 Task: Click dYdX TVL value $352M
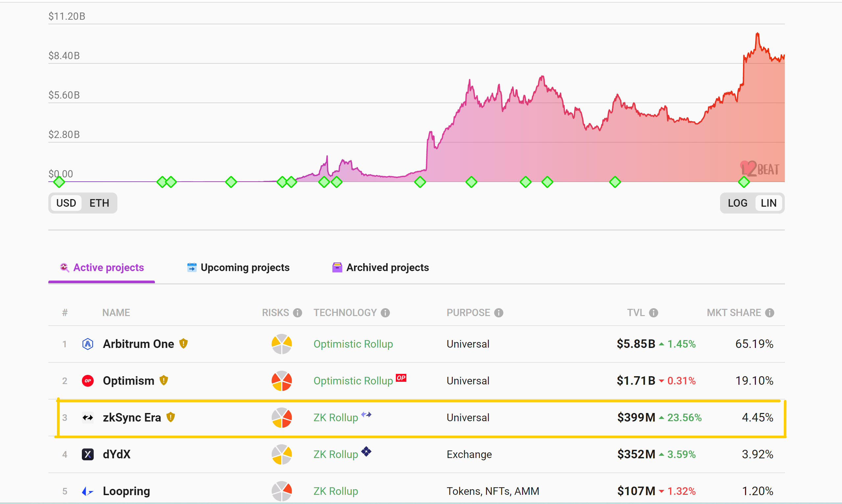point(637,454)
